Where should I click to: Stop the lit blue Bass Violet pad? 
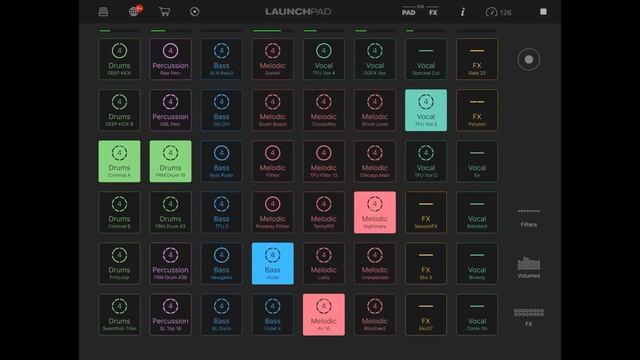point(273,263)
